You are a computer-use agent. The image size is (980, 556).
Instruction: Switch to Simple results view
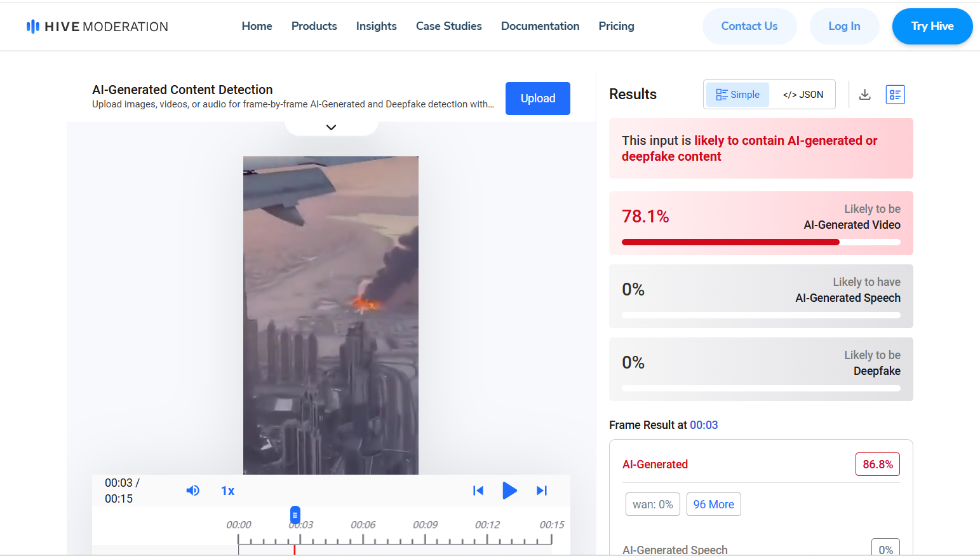pos(737,95)
